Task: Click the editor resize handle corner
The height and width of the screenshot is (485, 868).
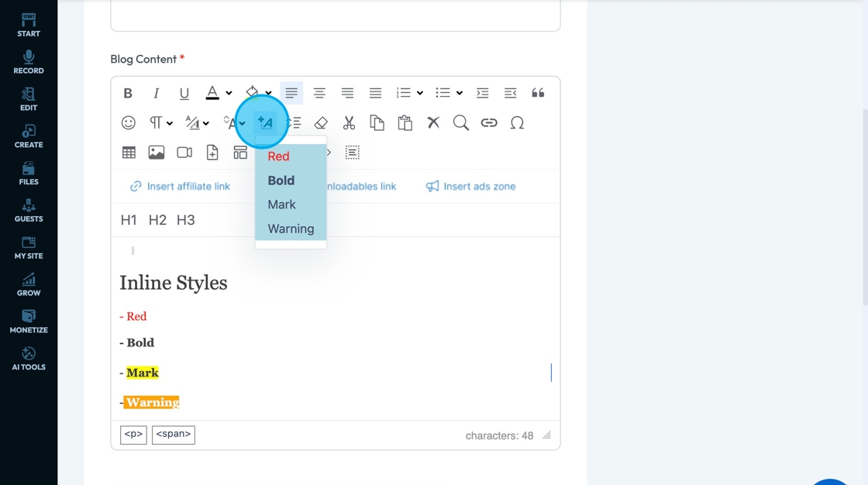Action: pyautogui.click(x=546, y=435)
